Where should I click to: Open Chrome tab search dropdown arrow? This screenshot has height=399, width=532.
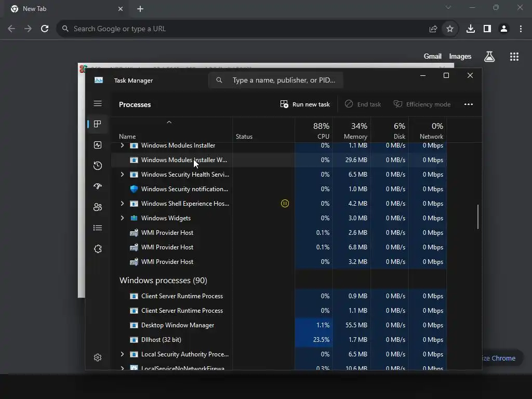coord(448,7)
